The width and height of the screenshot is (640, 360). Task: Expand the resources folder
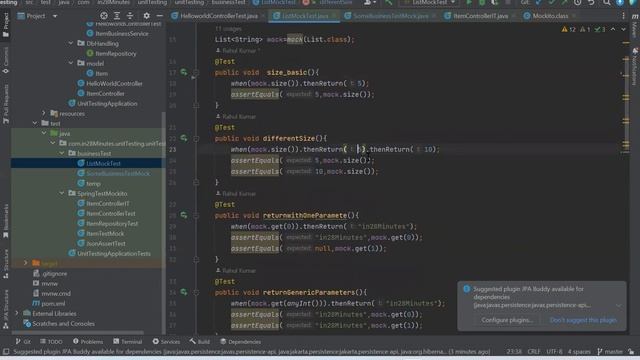44,113
